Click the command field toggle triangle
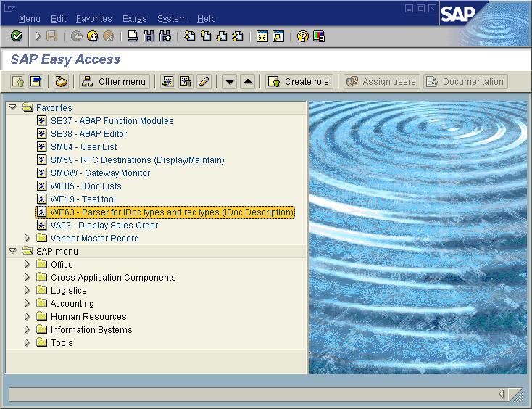The width and height of the screenshot is (532, 409). [38, 36]
